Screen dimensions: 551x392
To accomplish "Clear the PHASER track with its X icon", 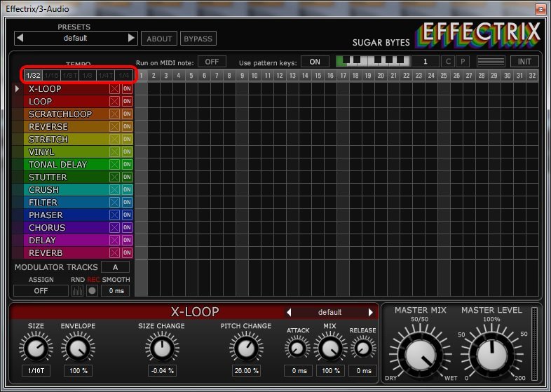I will pyautogui.click(x=114, y=215).
